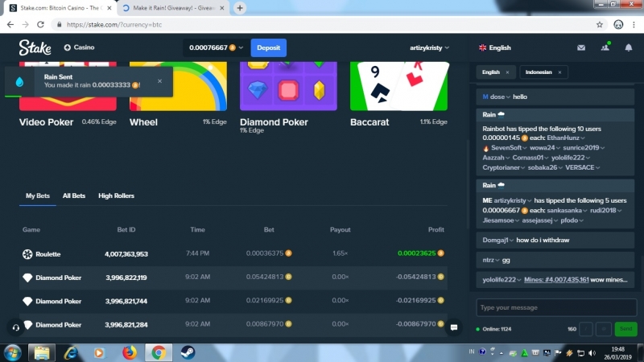Open the mail inbox icon
Screen dimensions: 644x362
click(581, 47)
